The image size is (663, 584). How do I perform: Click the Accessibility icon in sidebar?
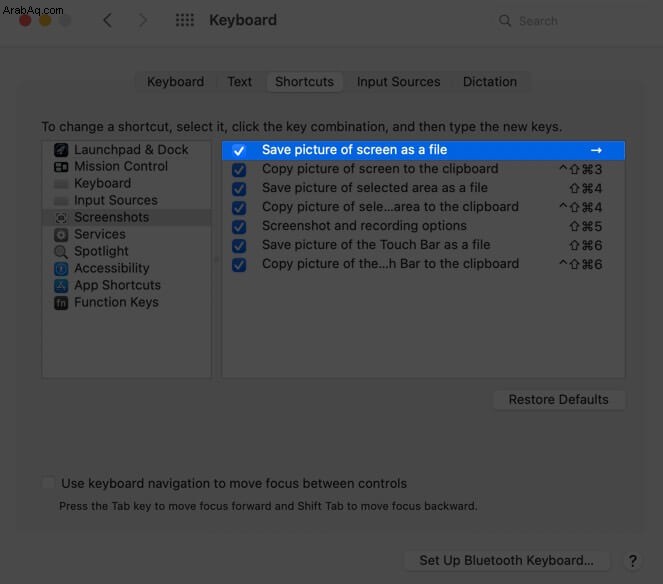tap(61, 269)
